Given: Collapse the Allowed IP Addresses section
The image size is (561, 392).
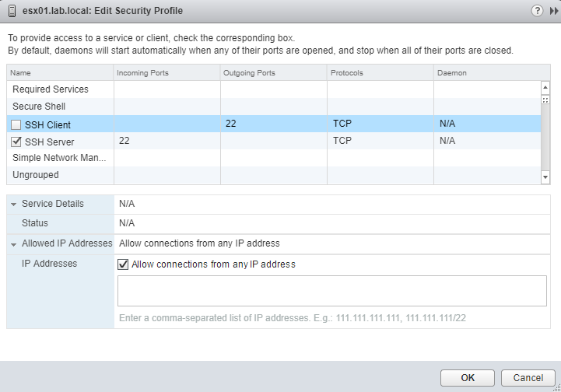Looking at the screenshot, I should point(14,243).
